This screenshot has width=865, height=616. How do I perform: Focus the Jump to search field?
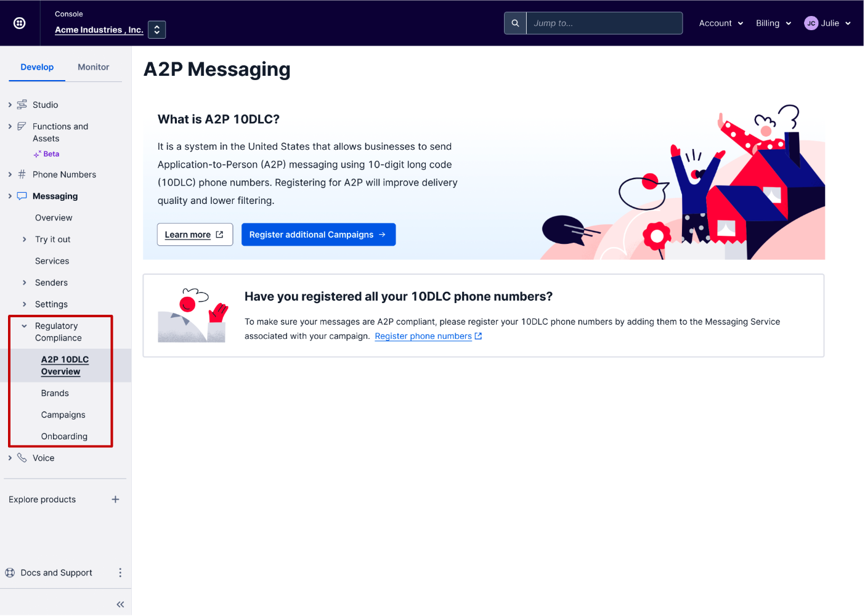coord(604,23)
